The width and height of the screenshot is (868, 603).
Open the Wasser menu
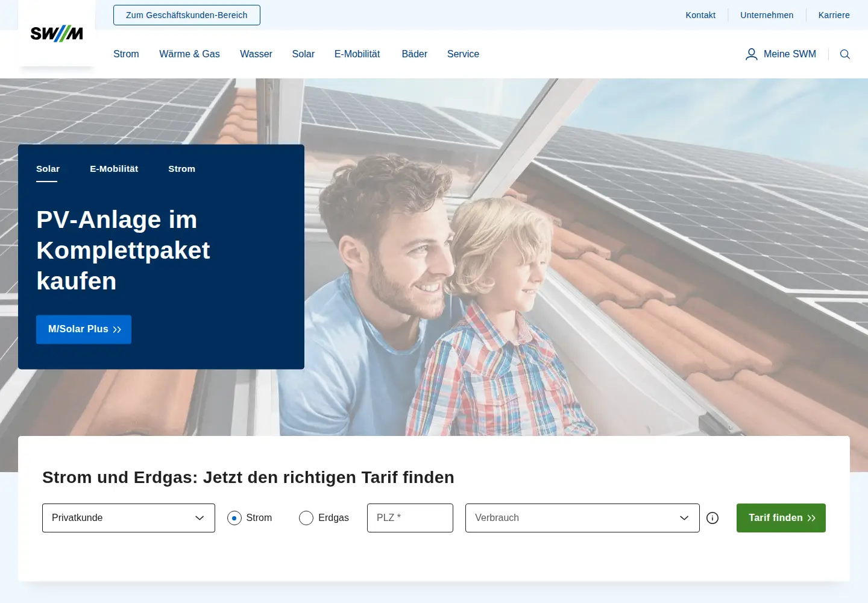(256, 54)
